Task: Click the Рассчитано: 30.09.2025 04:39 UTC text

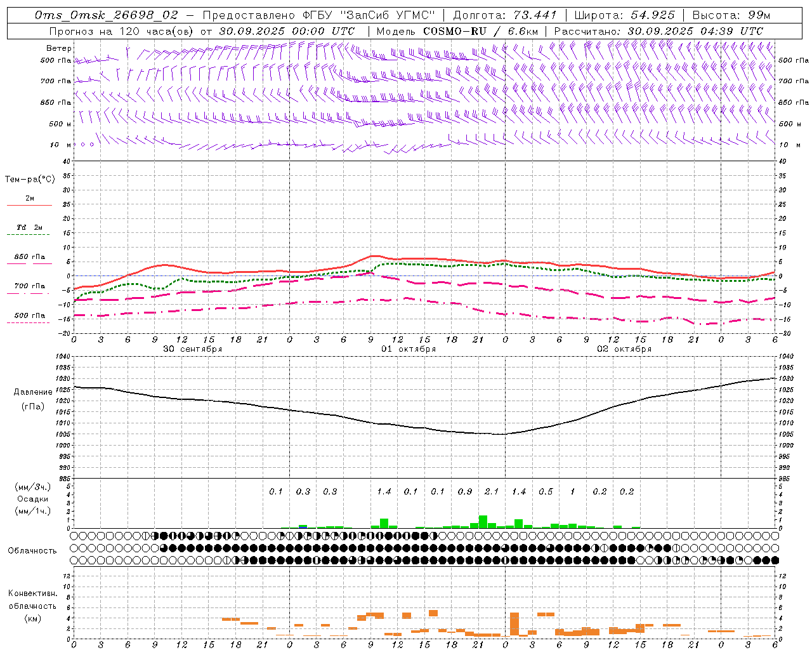Action: (x=658, y=31)
